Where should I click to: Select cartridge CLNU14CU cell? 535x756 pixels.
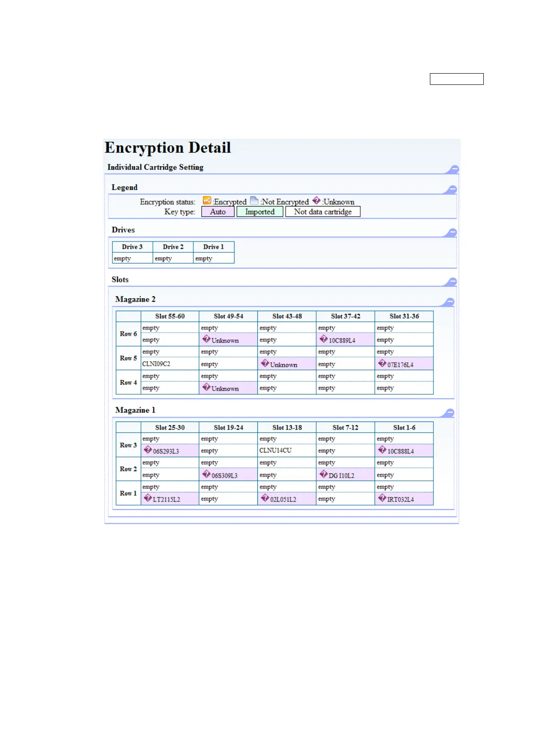pos(287,450)
